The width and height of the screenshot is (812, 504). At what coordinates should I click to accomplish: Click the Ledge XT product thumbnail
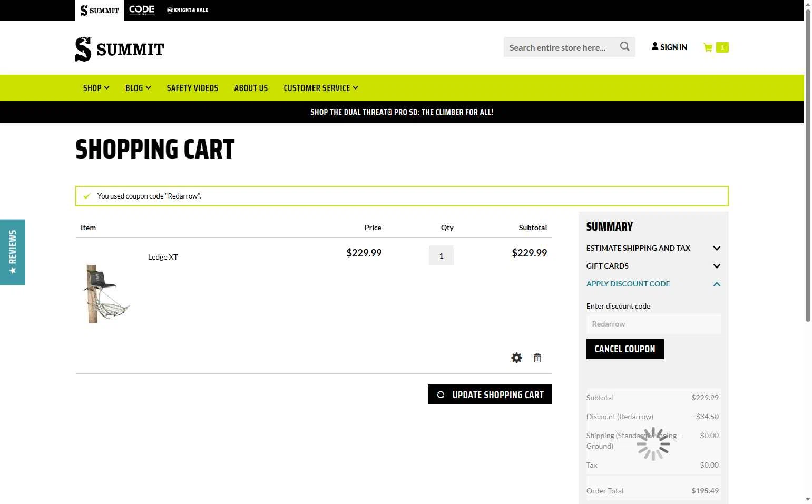tap(107, 293)
